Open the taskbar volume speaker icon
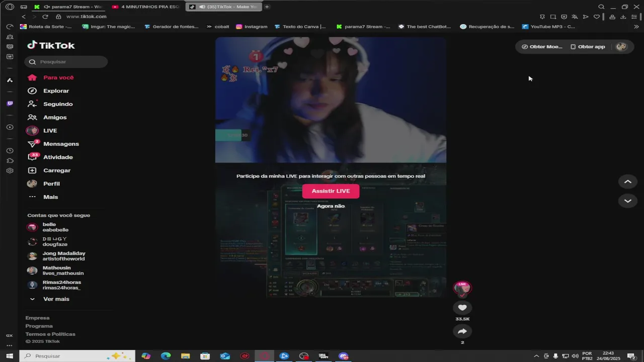The width and height of the screenshot is (644, 362). pos(575,356)
